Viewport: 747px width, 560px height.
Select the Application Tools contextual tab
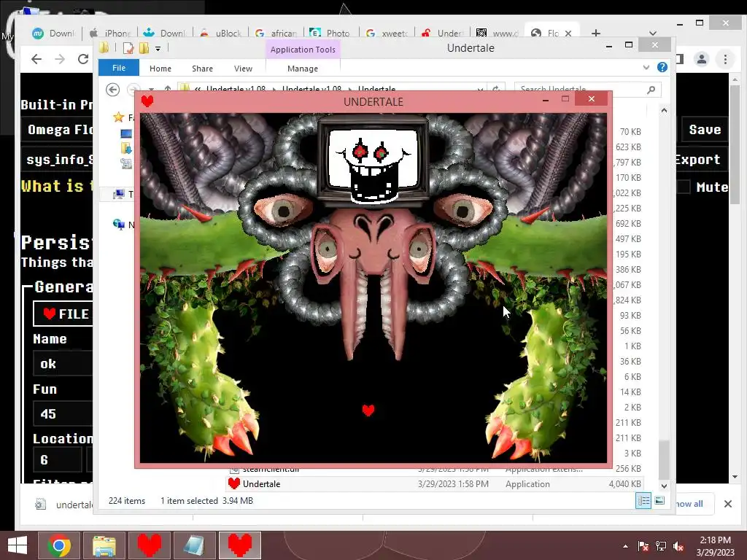[303, 50]
